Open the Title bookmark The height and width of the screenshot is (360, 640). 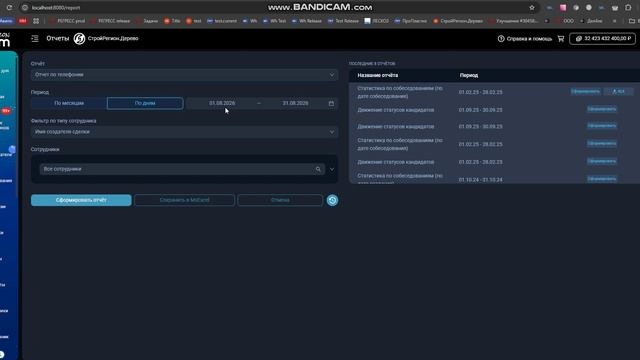point(172,21)
